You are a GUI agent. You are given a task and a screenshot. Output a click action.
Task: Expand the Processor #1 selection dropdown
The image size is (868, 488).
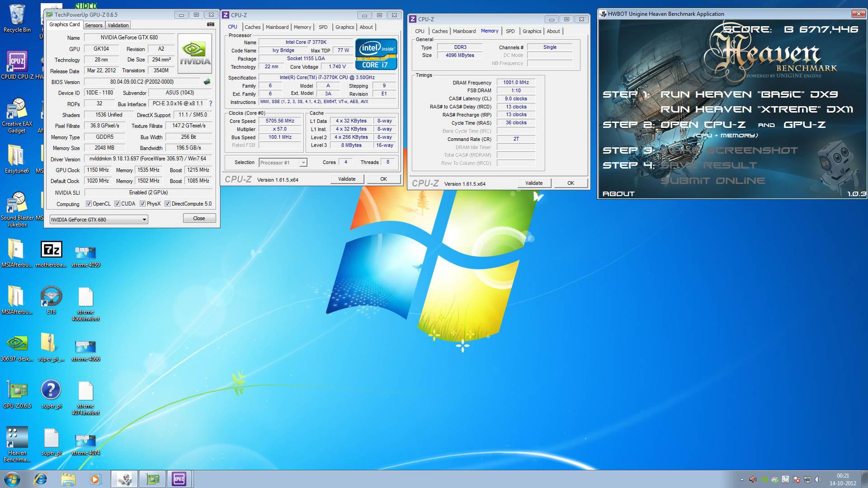click(x=283, y=163)
